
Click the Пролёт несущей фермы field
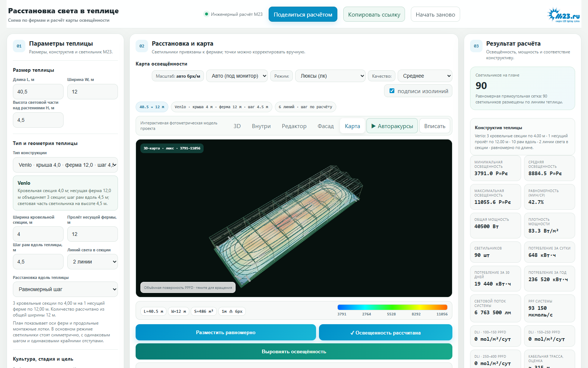tap(93, 234)
